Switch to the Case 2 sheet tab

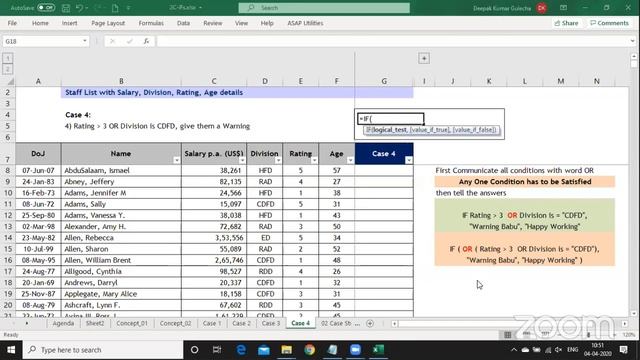tap(241, 323)
